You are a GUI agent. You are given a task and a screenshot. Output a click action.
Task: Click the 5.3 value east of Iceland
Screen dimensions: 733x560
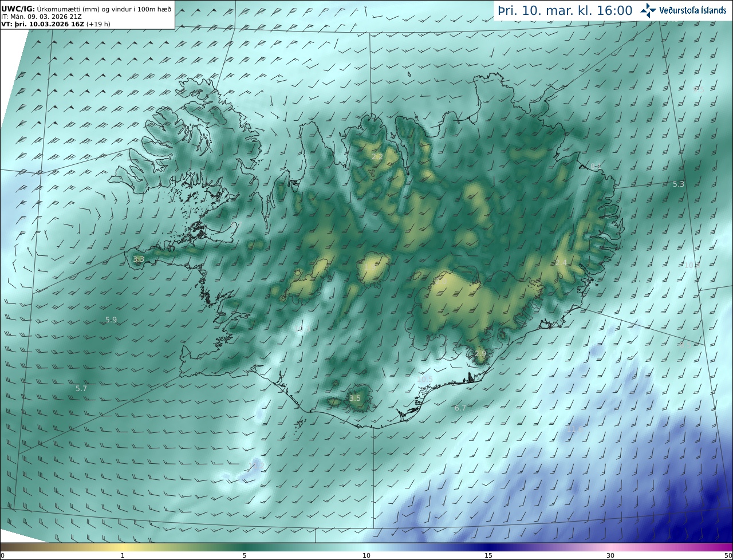click(x=679, y=184)
